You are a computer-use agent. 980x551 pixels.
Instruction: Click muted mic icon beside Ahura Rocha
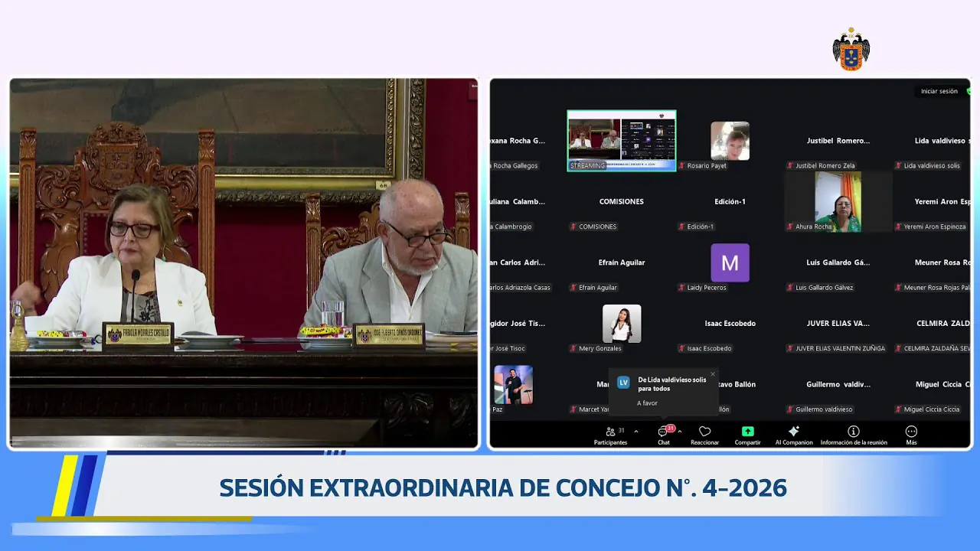click(790, 227)
